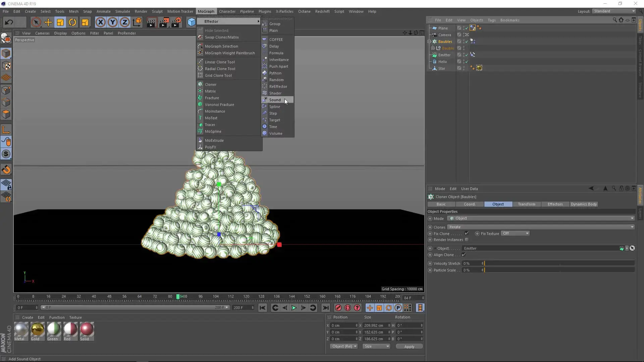Viewport: 644px width, 362px height.
Task: Open viewport Cameras menu
Action: [x=42, y=33]
